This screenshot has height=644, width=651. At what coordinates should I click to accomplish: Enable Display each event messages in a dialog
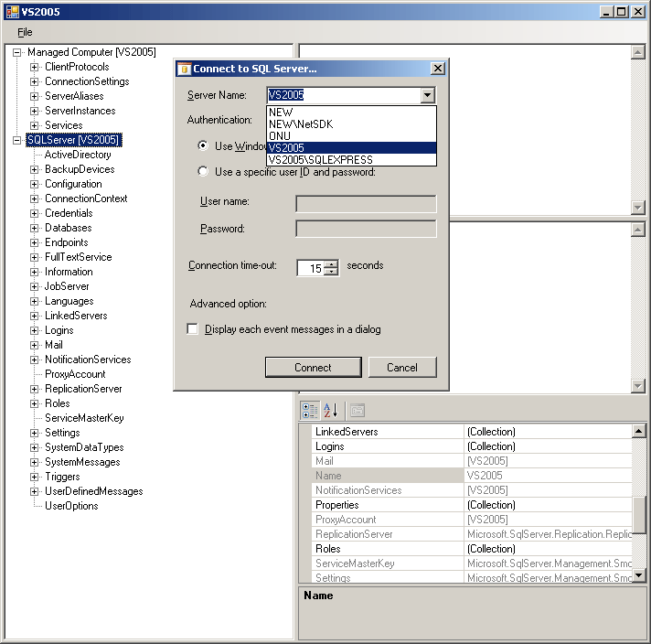pyautogui.click(x=192, y=329)
